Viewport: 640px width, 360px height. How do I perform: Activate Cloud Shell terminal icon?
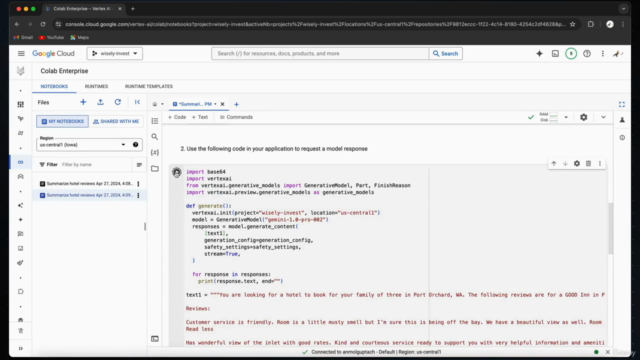point(555,53)
